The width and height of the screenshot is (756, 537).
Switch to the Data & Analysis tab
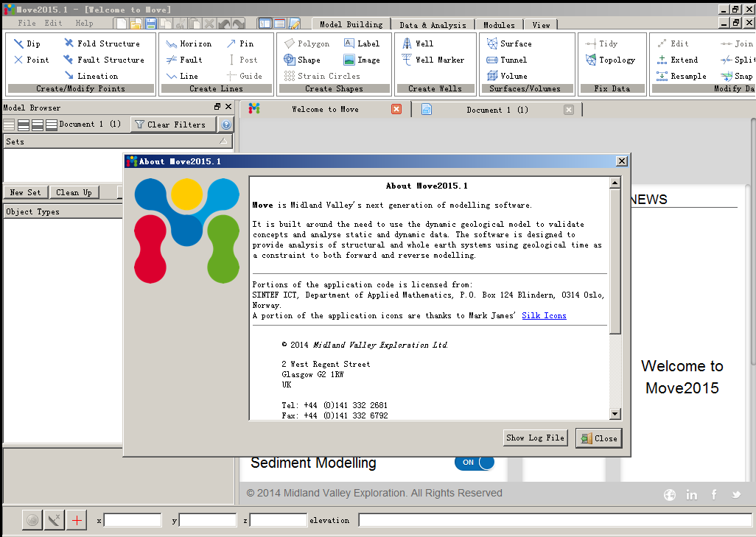433,25
